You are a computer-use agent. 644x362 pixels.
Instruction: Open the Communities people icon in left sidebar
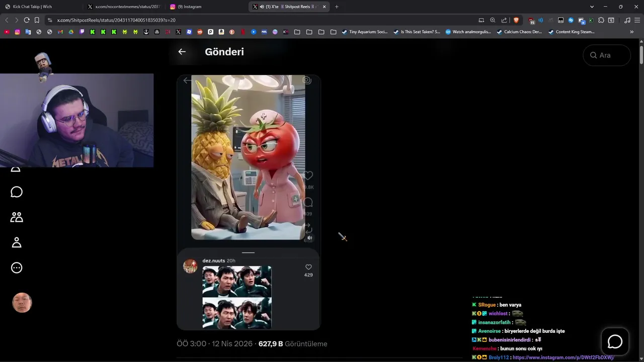(17, 217)
